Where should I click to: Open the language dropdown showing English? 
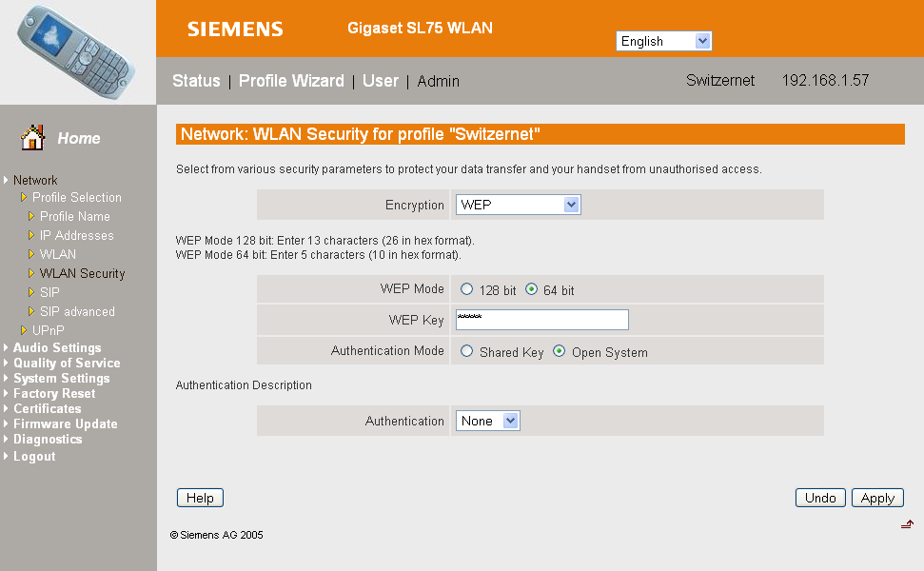[x=664, y=41]
